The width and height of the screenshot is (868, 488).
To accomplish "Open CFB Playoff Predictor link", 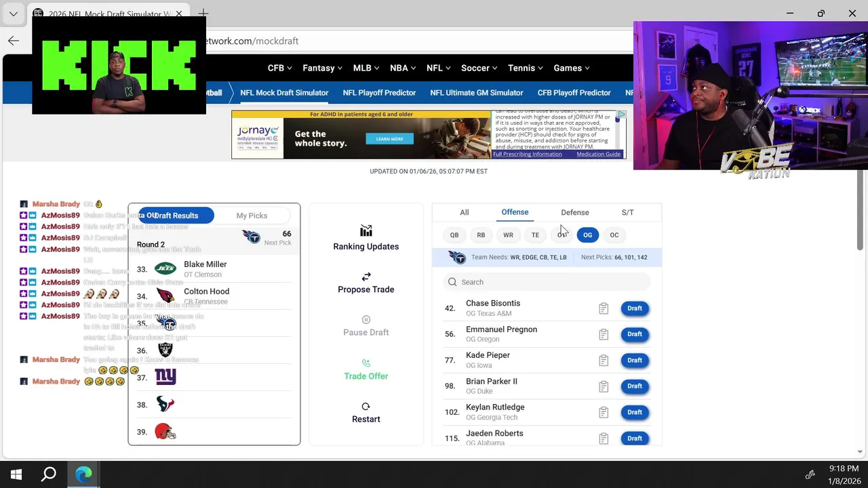I will [574, 93].
